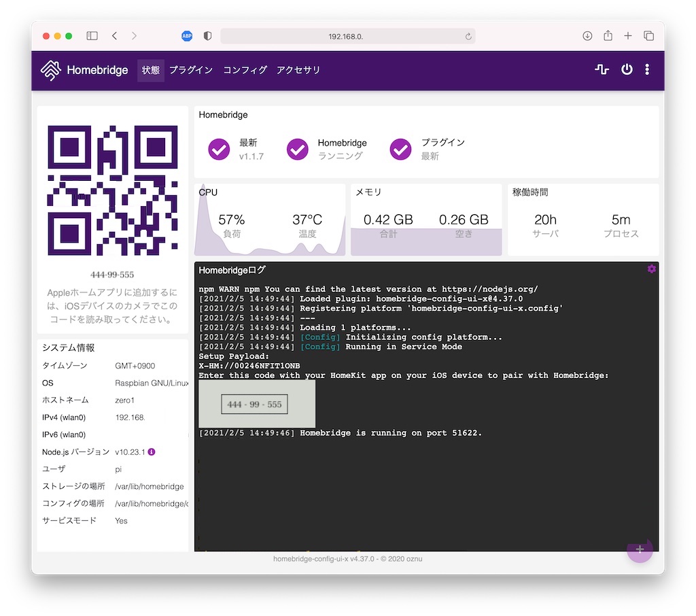The height and width of the screenshot is (616, 696).
Task: Open the プラグイン plugins tab
Action: click(191, 70)
